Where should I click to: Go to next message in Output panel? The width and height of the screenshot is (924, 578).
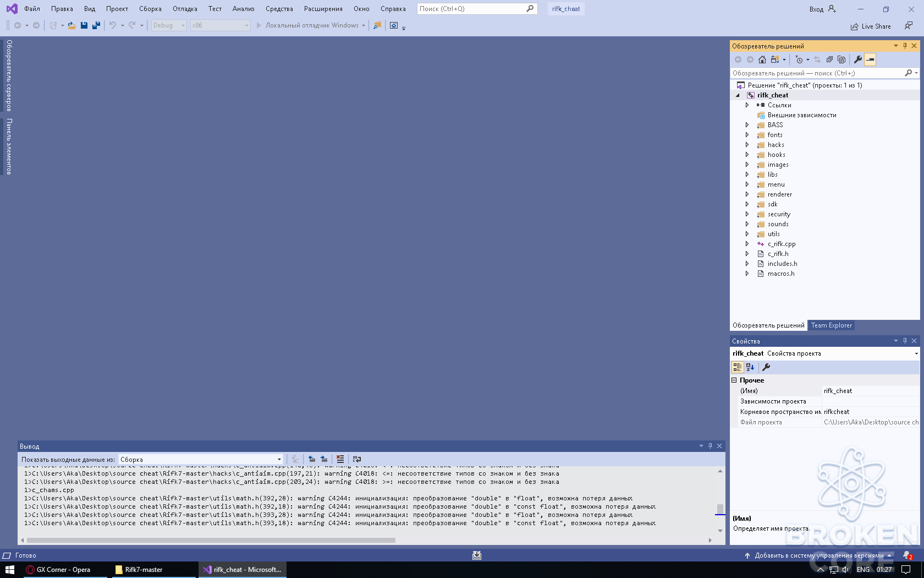pyautogui.click(x=324, y=459)
